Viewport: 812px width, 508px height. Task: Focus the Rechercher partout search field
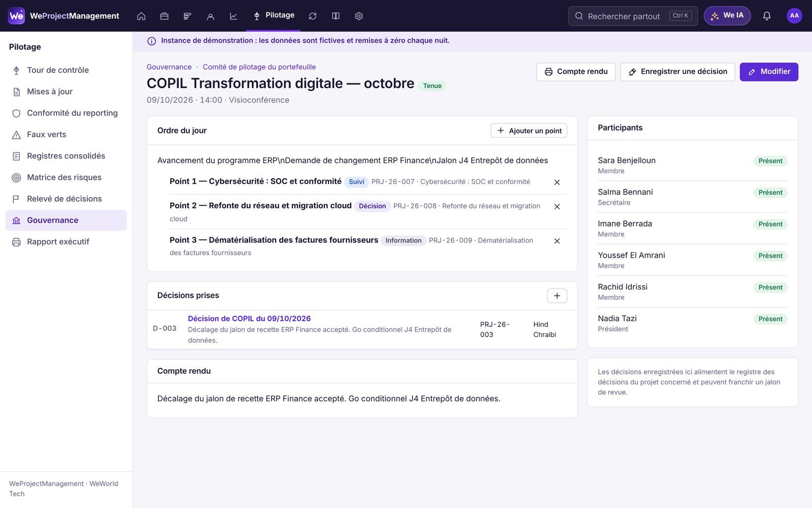coord(633,16)
